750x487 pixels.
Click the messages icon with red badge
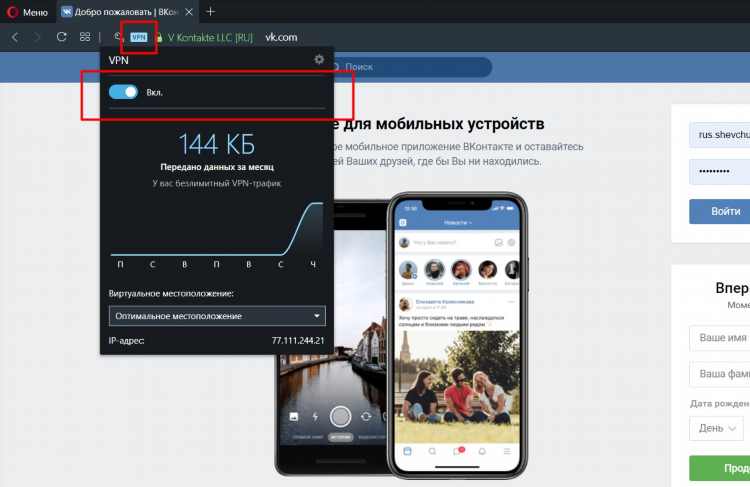point(458,451)
